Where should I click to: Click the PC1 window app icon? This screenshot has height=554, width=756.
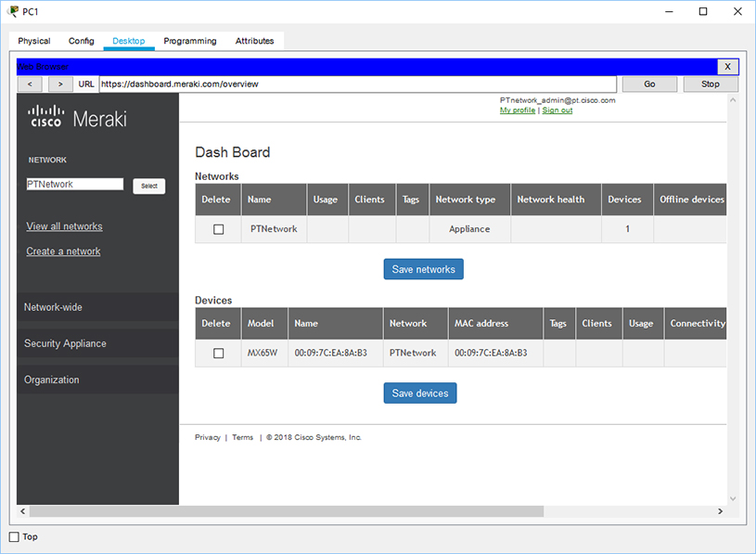click(x=13, y=11)
